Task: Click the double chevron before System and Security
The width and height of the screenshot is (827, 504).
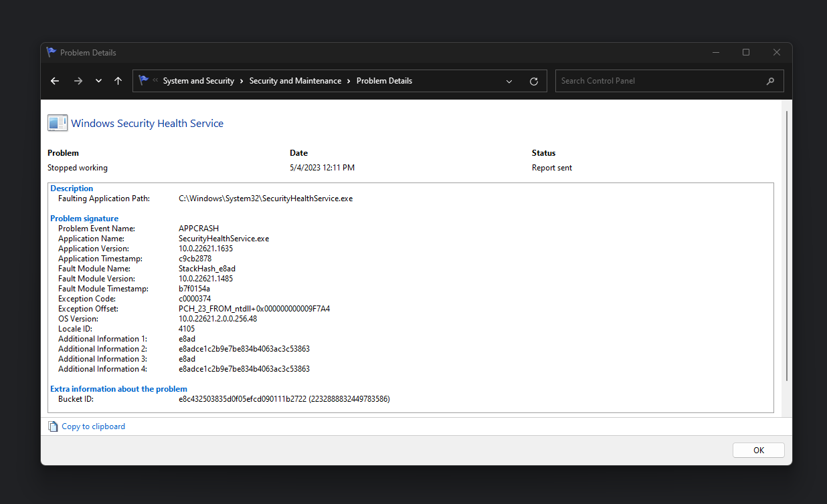Action: 155,81
